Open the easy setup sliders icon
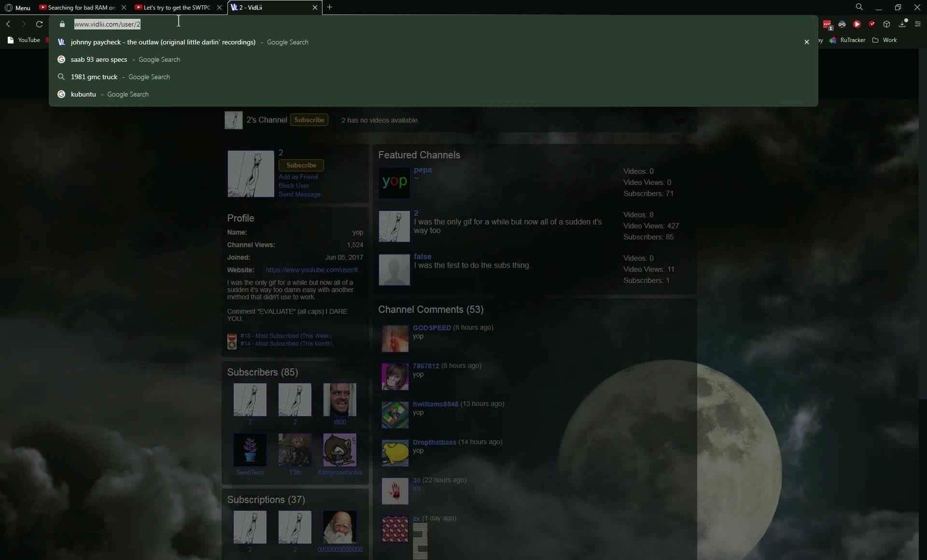 [x=918, y=24]
